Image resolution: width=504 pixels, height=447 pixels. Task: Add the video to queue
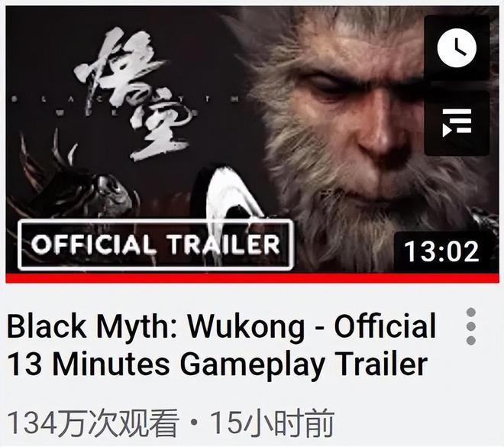[457, 122]
